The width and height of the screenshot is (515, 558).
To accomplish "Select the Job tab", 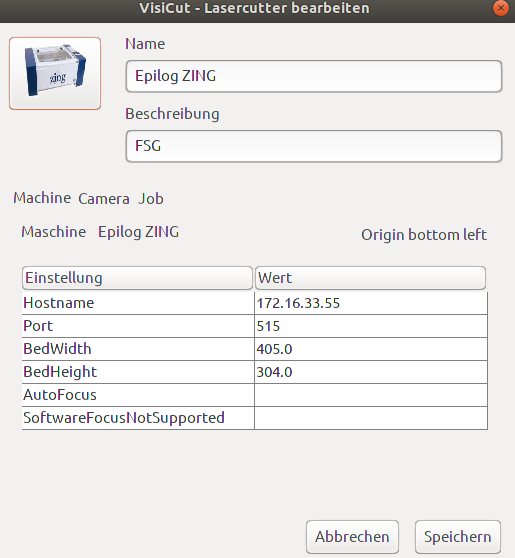I will coord(151,199).
